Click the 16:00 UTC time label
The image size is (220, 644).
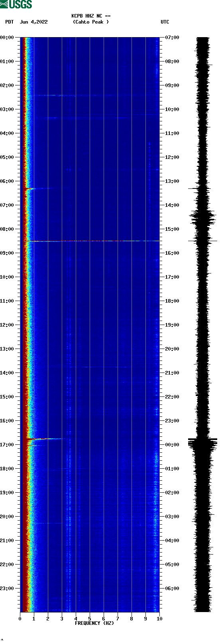172,253
